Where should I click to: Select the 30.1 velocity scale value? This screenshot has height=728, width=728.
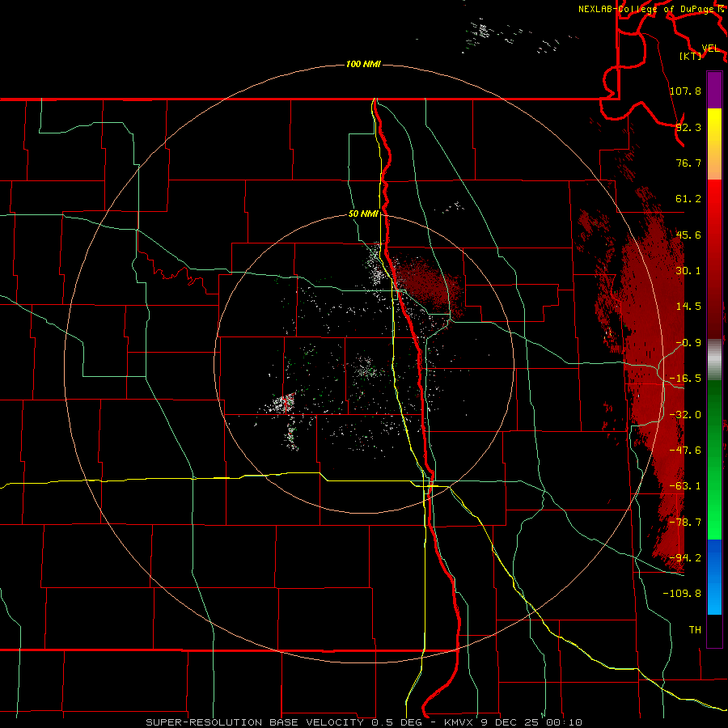pos(688,271)
